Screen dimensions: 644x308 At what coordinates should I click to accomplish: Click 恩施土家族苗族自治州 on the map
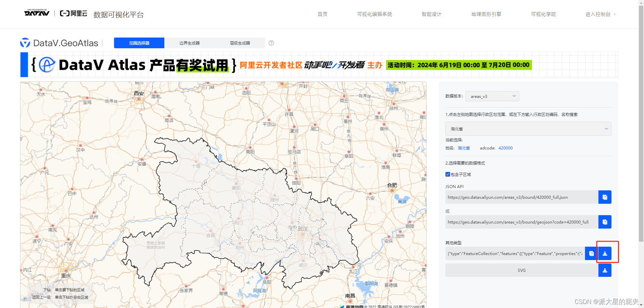pyautogui.click(x=156, y=245)
